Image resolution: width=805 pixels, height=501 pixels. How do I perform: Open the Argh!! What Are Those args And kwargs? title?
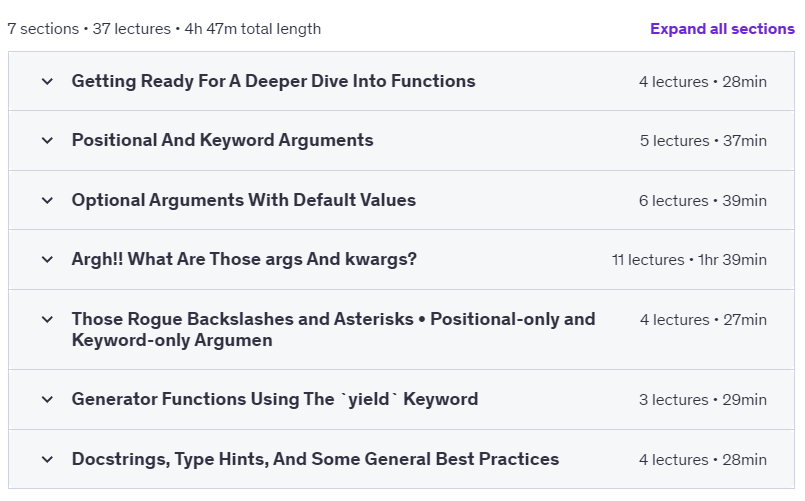(244, 259)
